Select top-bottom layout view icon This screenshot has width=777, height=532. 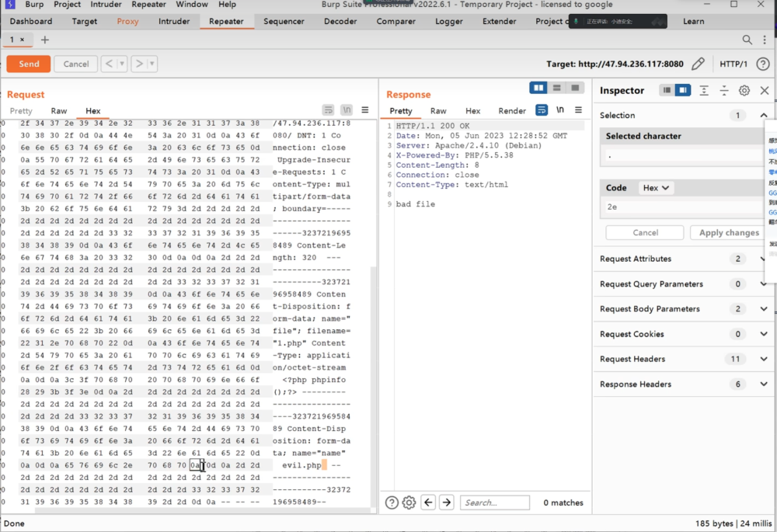point(557,88)
